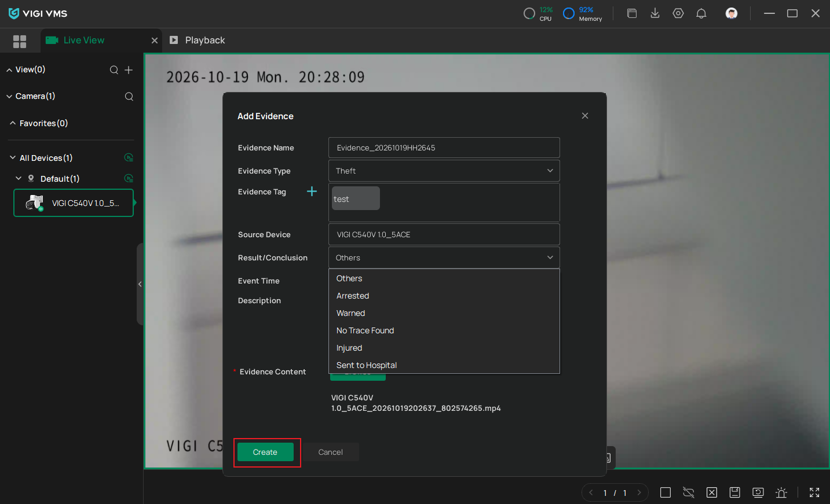Expand the Favorites(0) group
The image size is (830, 504).
(x=13, y=123)
